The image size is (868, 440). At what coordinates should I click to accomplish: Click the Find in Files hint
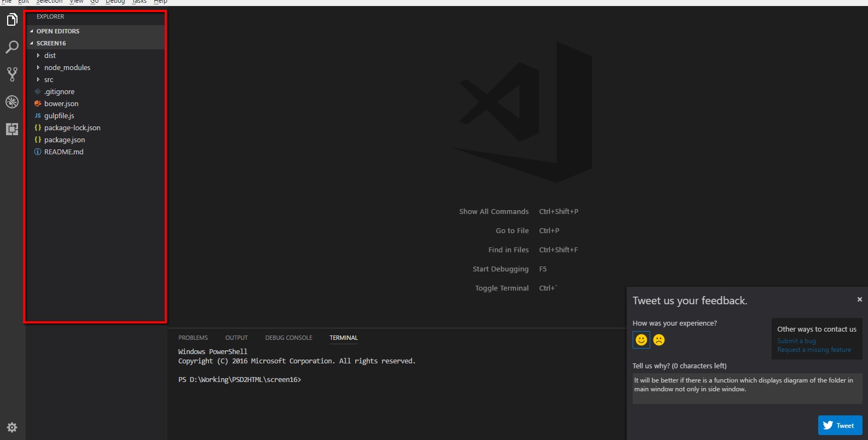coord(533,250)
